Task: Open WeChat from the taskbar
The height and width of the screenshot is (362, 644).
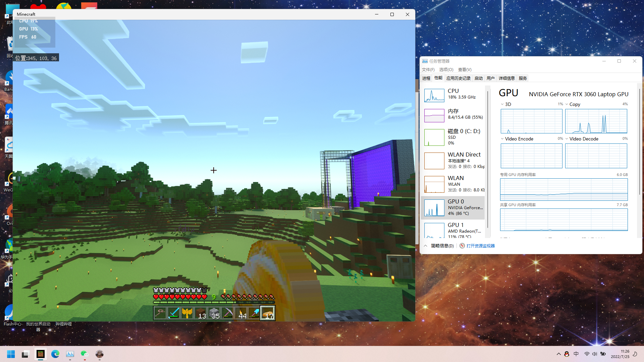Action: (x=85, y=354)
